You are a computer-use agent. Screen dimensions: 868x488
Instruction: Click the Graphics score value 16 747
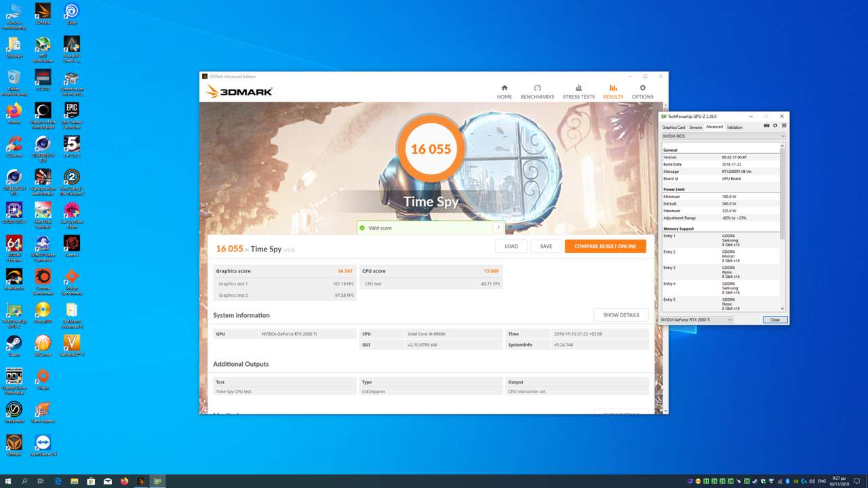[344, 271]
